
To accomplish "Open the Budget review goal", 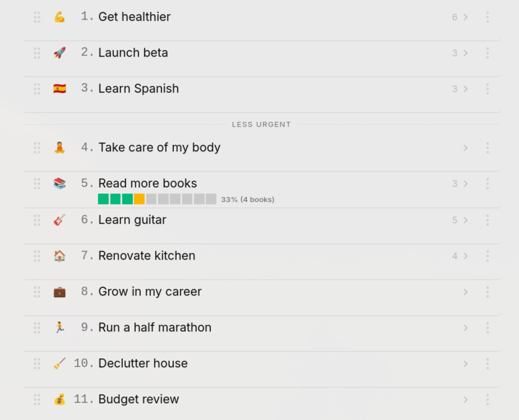I will click(x=139, y=399).
